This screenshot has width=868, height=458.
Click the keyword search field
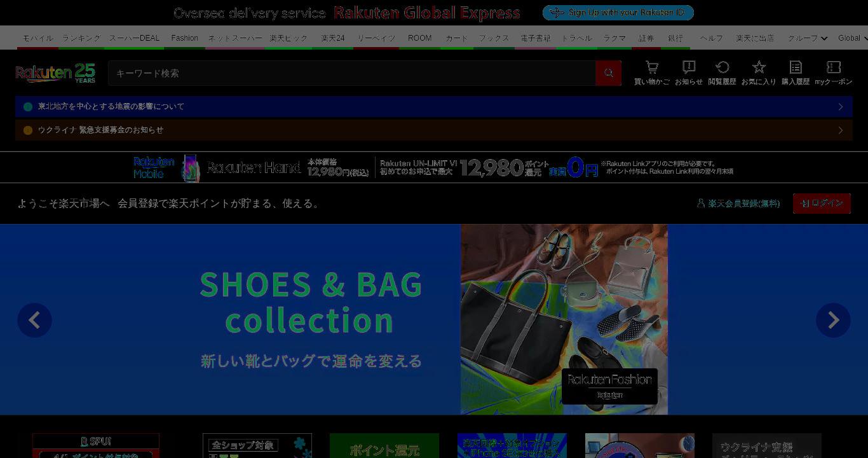click(x=351, y=73)
